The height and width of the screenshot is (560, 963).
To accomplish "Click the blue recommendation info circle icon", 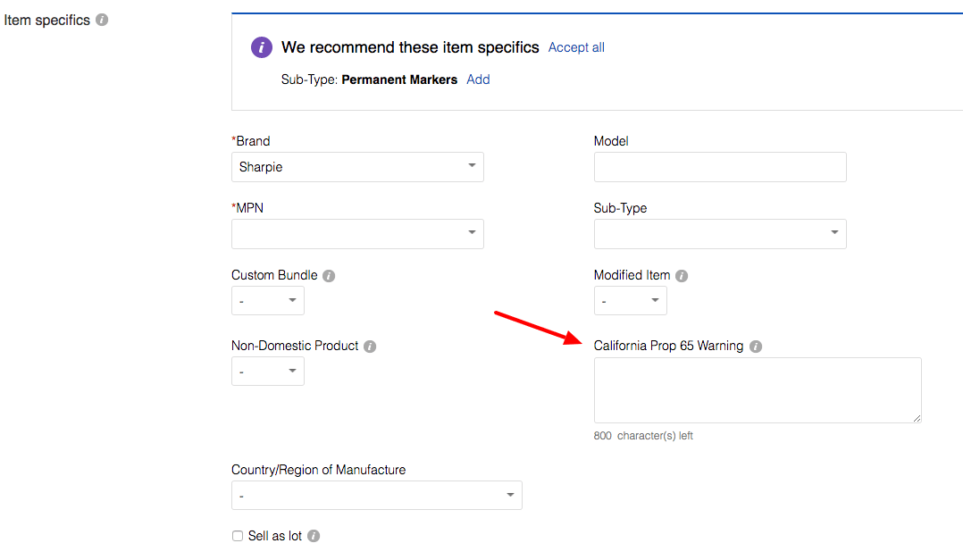I will 261,47.
